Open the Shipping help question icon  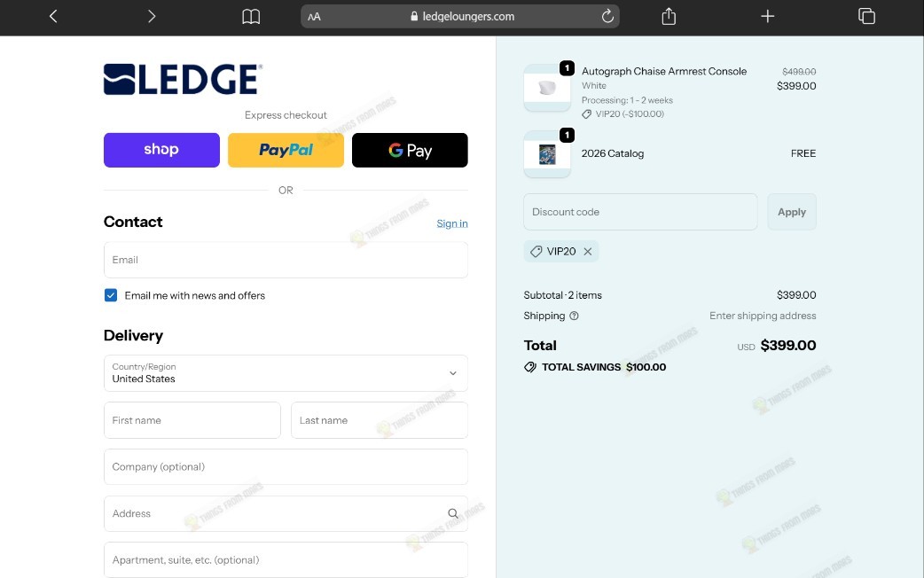click(574, 316)
